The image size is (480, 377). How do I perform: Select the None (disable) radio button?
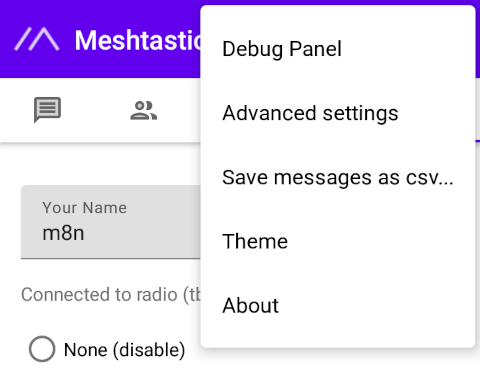point(42,349)
